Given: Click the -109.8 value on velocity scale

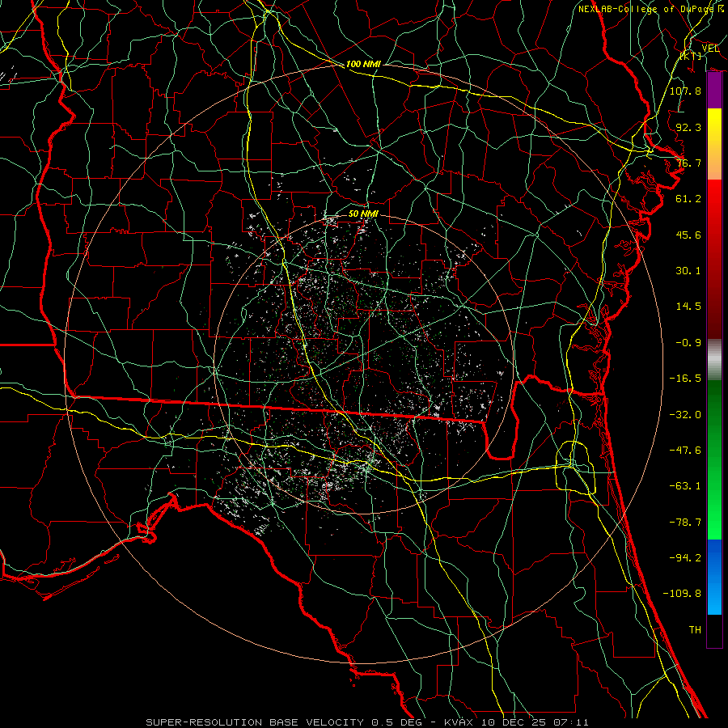Looking at the screenshot, I should [x=682, y=594].
